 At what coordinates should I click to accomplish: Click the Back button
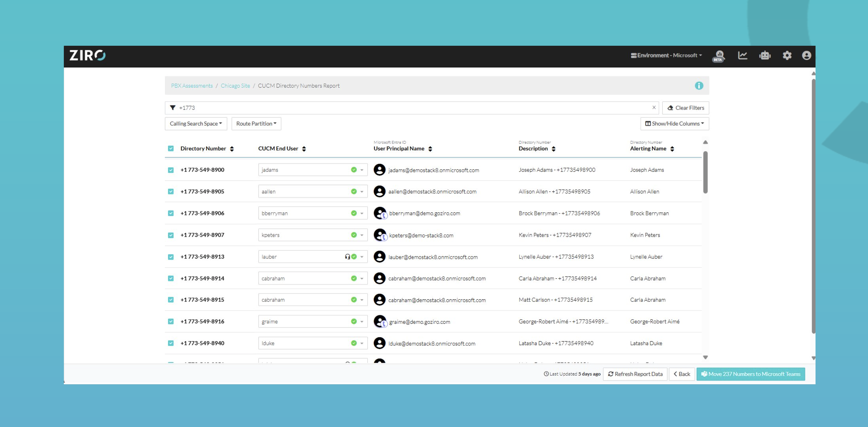(x=681, y=374)
